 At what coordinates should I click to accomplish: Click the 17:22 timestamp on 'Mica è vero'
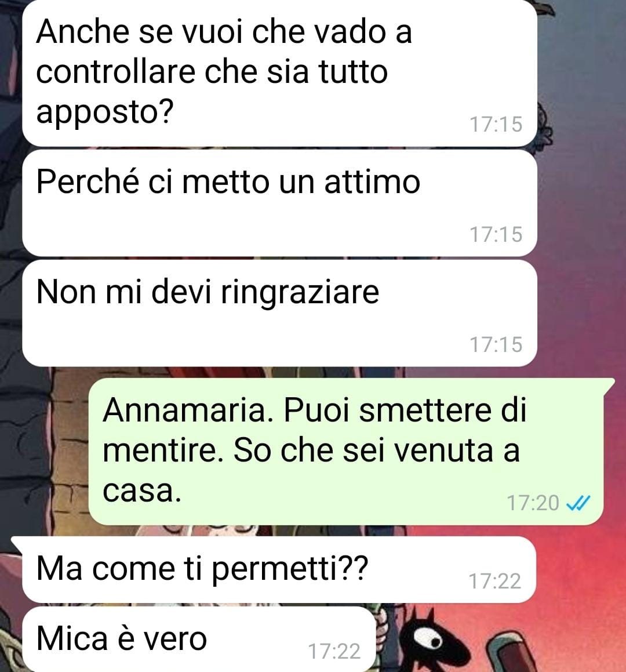(x=334, y=652)
